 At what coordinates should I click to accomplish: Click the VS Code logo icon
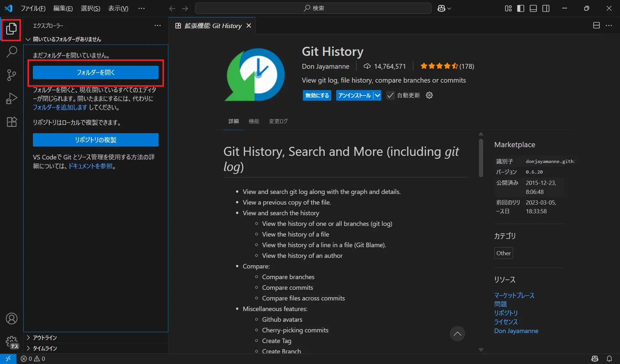pos(9,8)
